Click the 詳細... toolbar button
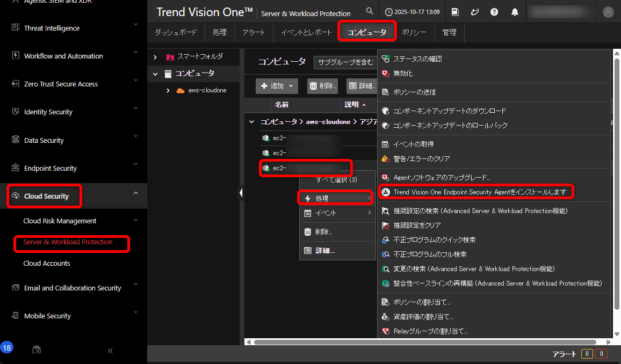The width and height of the screenshot is (621, 364). [x=361, y=86]
